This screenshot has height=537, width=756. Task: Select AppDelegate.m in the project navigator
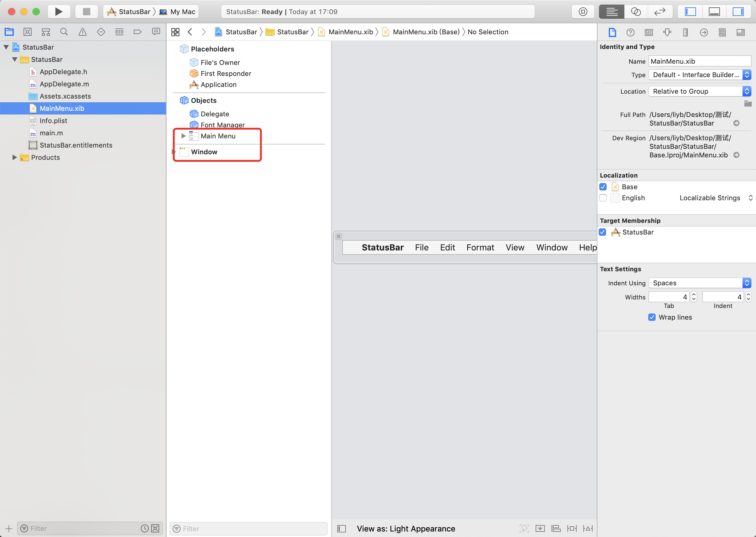point(64,84)
